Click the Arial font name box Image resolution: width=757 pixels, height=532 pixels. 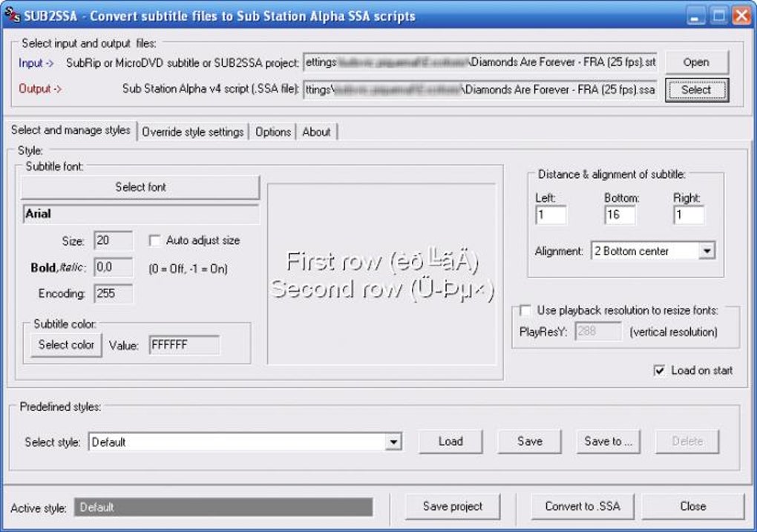coord(140,214)
